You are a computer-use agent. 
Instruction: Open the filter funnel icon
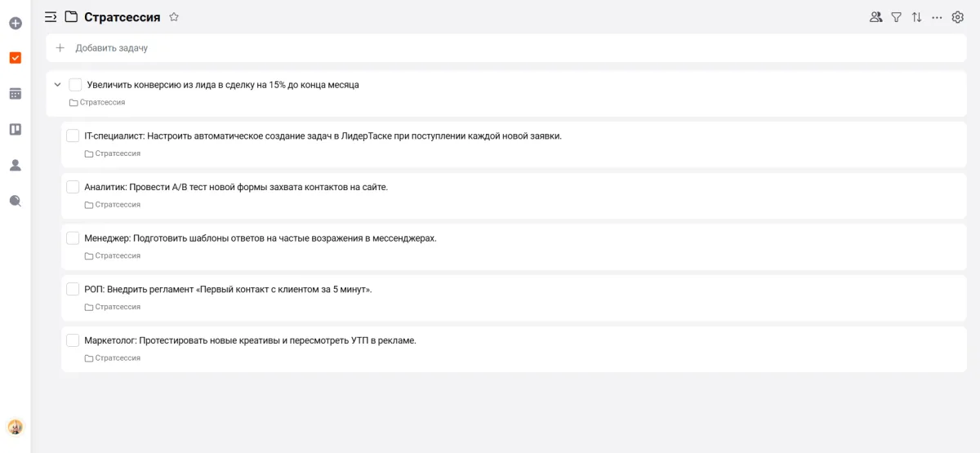896,17
